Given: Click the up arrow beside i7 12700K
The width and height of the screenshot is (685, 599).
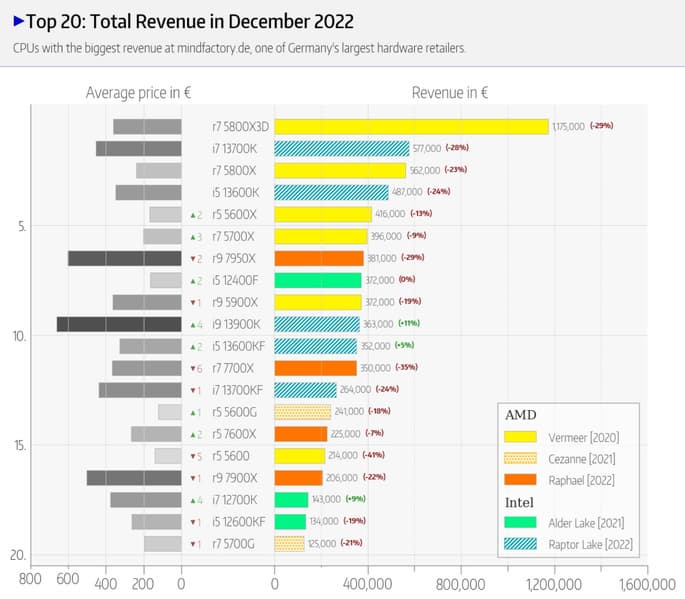Looking at the screenshot, I should coord(193,500).
